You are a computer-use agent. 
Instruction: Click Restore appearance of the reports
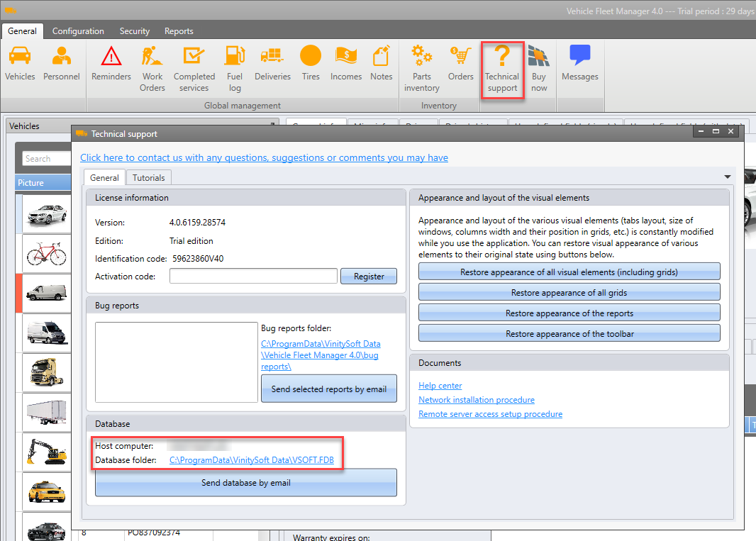pyautogui.click(x=569, y=313)
